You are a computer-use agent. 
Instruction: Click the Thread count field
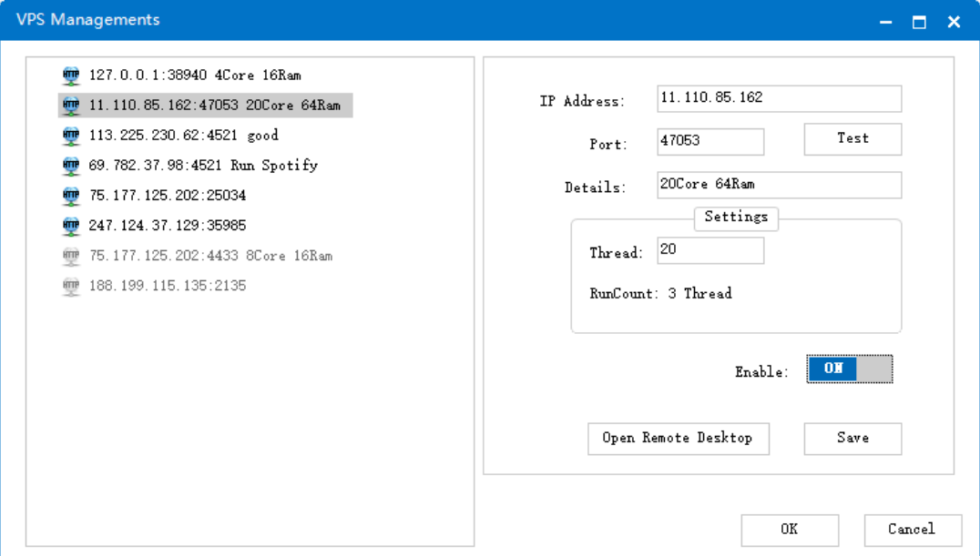point(710,250)
